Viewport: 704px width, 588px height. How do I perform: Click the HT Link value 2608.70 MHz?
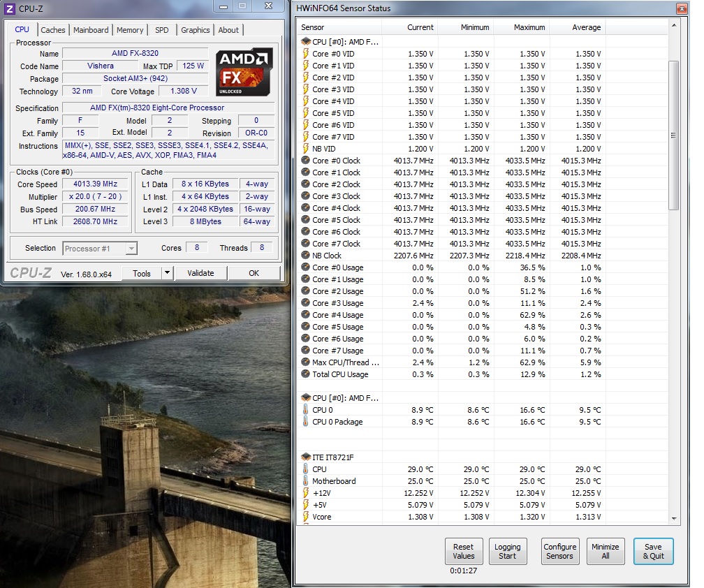[95, 221]
